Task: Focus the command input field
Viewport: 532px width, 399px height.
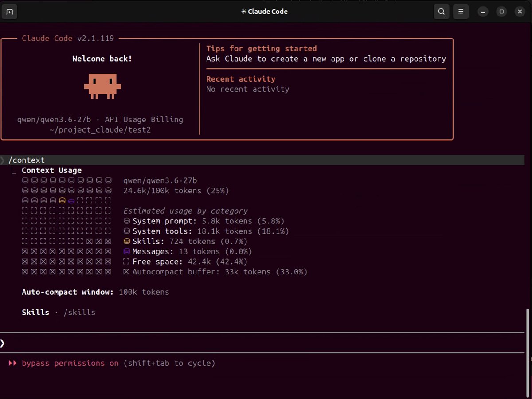Action: click(x=262, y=343)
